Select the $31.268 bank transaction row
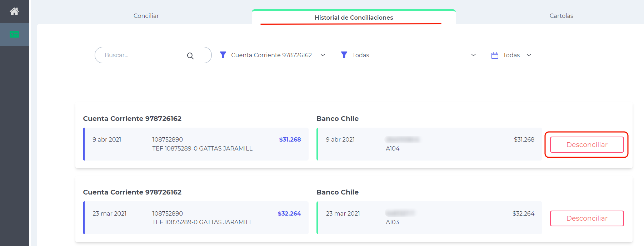This screenshot has width=644, height=246. 196,144
